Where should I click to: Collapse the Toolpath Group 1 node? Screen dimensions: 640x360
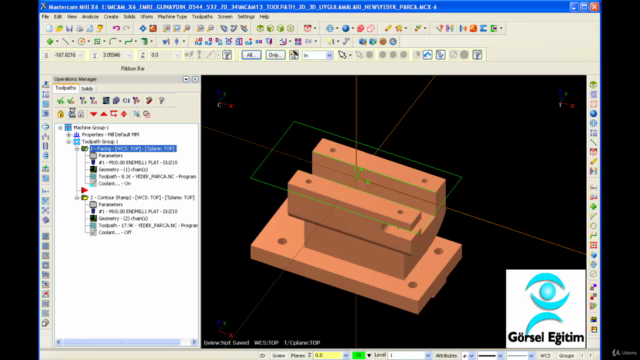pos(69,141)
